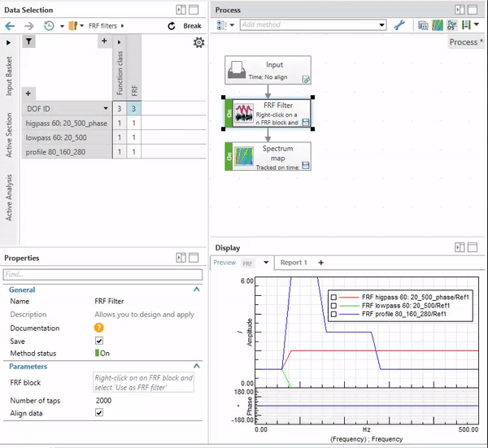This screenshot has width=488, height=448.
Task: Click the back navigation arrow in Data Selection
Action: pyautogui.click(x=10, y=26)
